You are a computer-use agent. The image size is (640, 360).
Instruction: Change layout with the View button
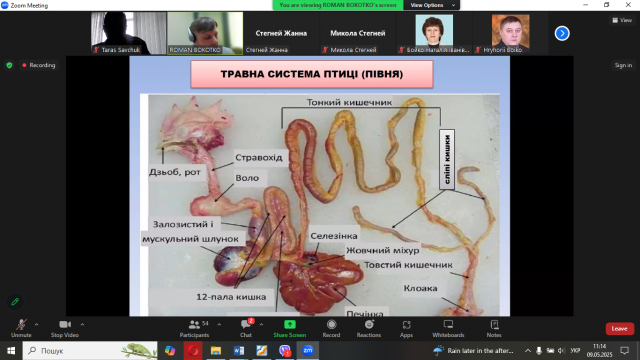[622, 20]
